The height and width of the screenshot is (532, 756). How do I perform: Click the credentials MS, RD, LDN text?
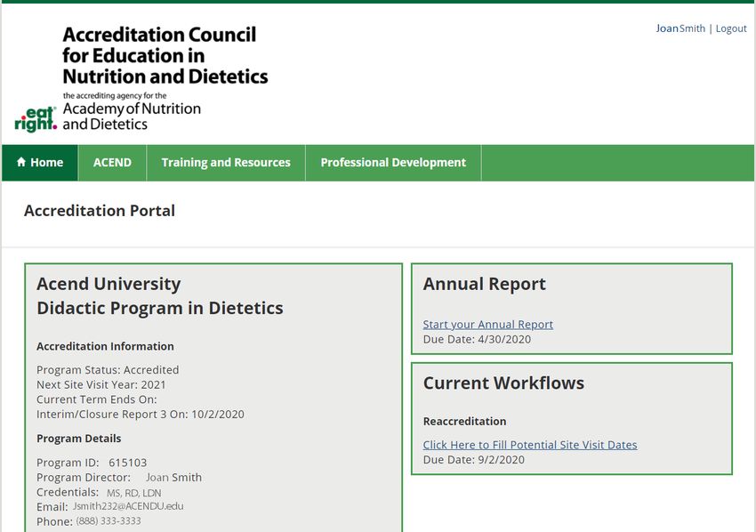134,493
